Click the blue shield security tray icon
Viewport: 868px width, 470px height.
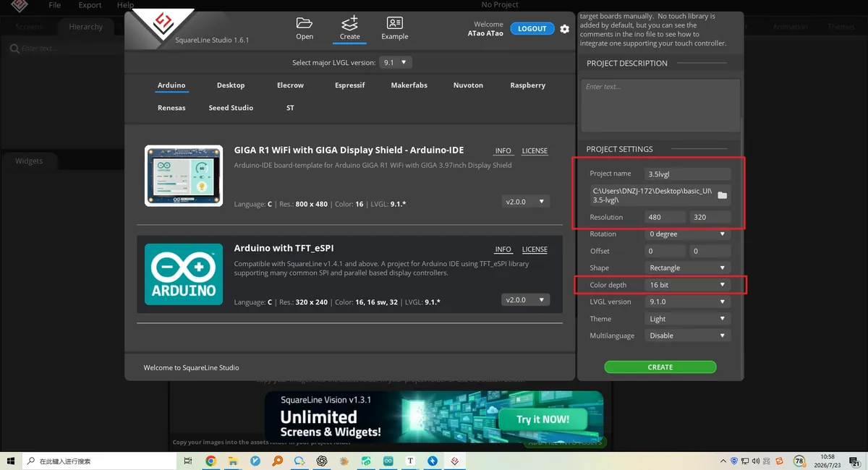click(x=734, y=461)
